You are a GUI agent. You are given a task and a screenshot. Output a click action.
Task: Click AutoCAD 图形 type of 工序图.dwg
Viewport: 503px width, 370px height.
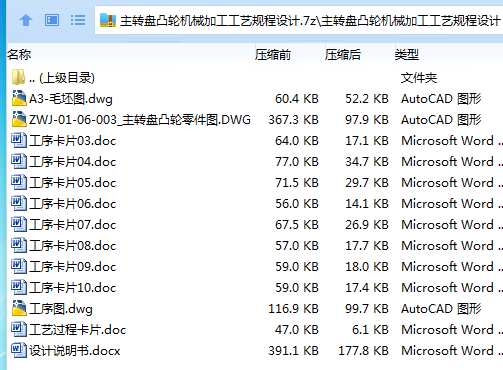pos(441,309)
